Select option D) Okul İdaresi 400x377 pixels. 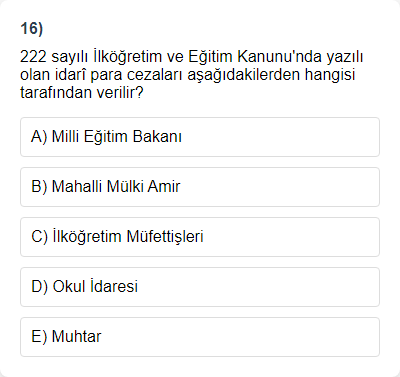point(200,287)
